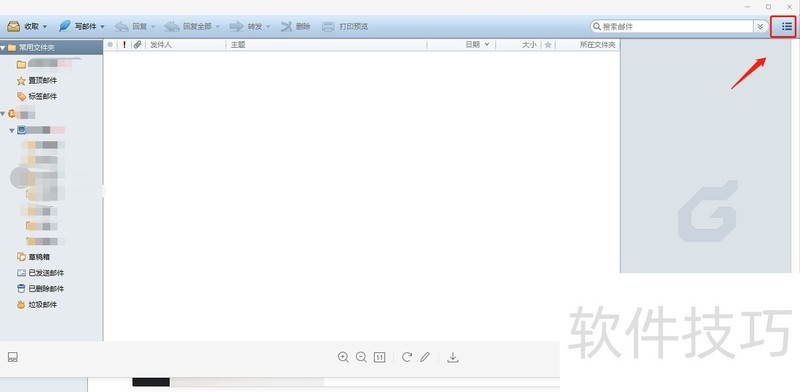Click the 删除 delete icon
The height and width of the screenshot is (392, 800).
286,27
